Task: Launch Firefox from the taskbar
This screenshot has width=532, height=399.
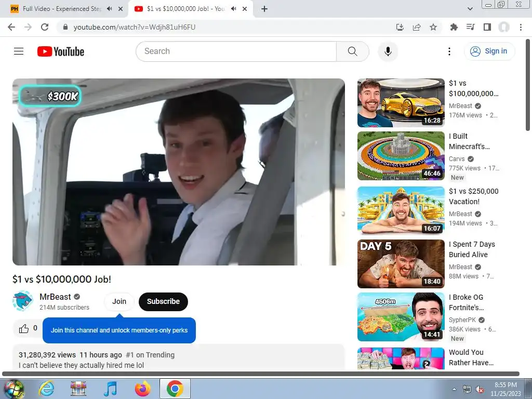Action: (x=143, y=389)
